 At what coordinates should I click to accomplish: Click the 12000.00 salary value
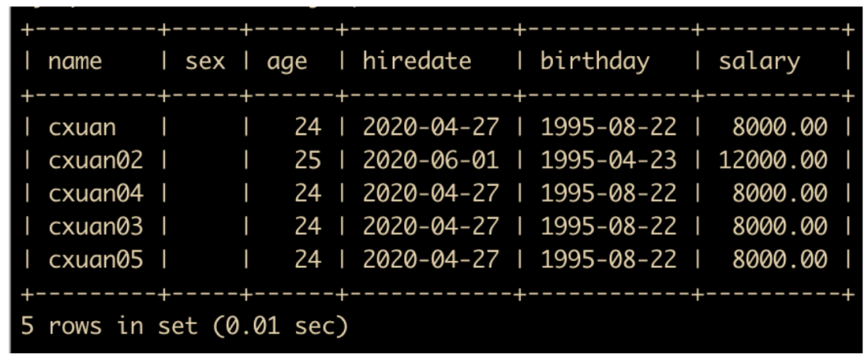point(772,160)
